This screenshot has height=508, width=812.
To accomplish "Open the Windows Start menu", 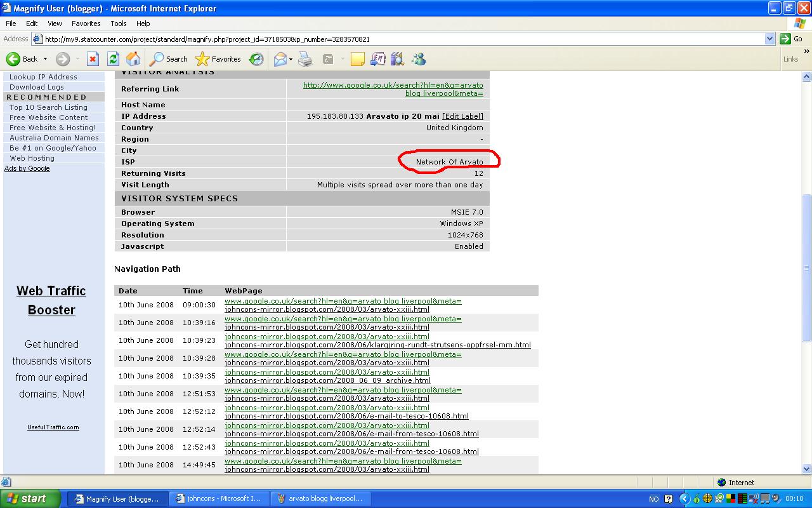I will (x=30, y=498).
